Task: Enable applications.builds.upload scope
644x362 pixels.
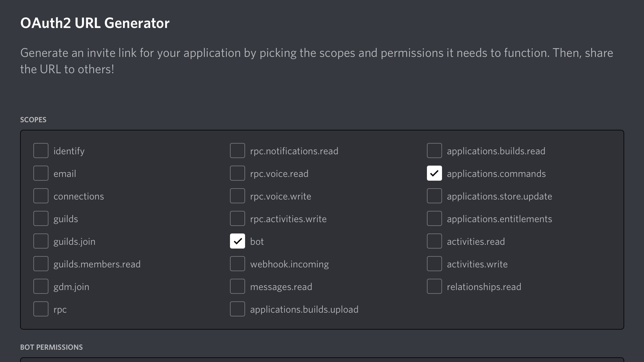Action: 238,309
